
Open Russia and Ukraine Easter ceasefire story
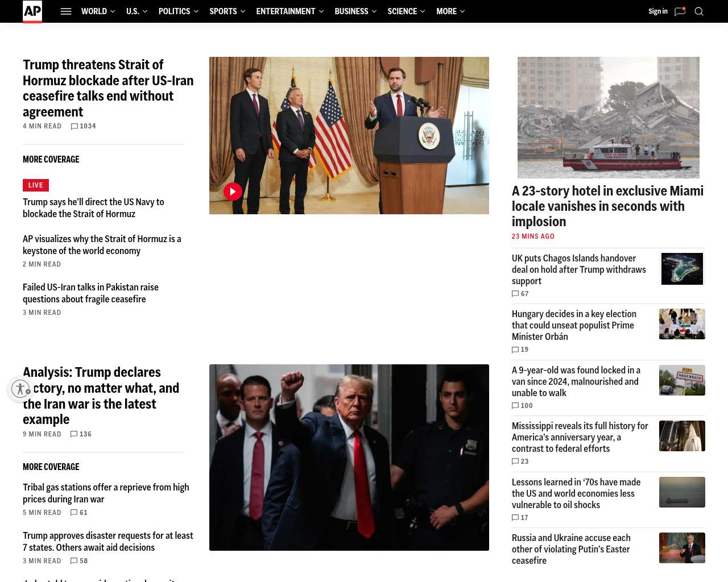coord(571,549)
